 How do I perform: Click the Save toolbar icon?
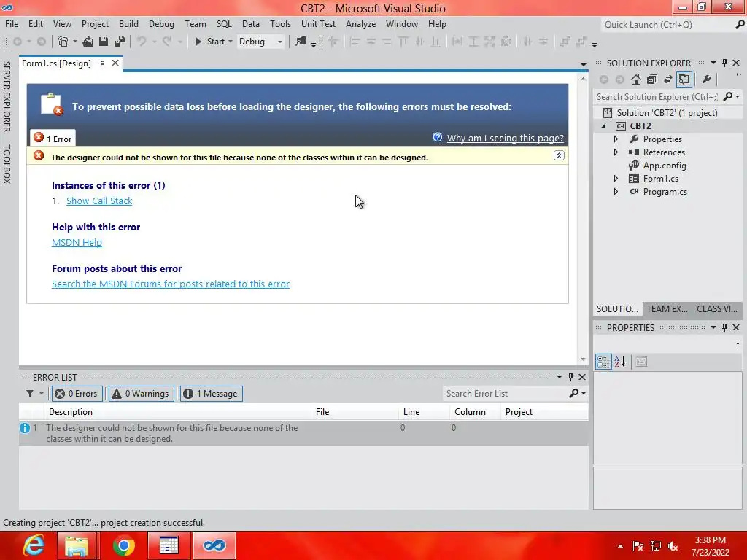click(x=104, y=42)
